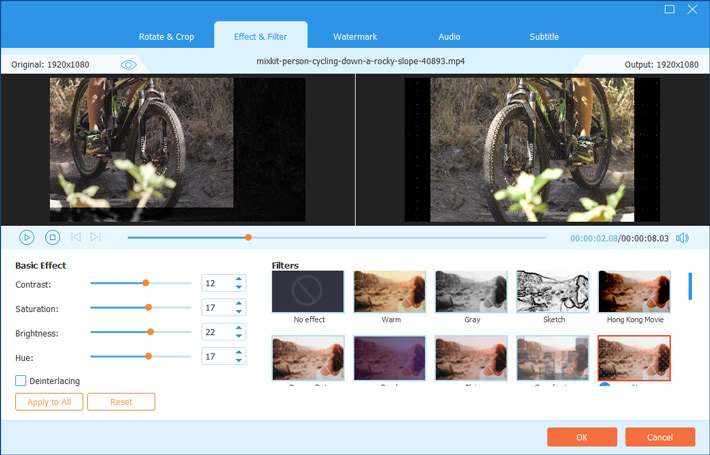Increase Contrast value with up arrow

[x=238, y=279]
